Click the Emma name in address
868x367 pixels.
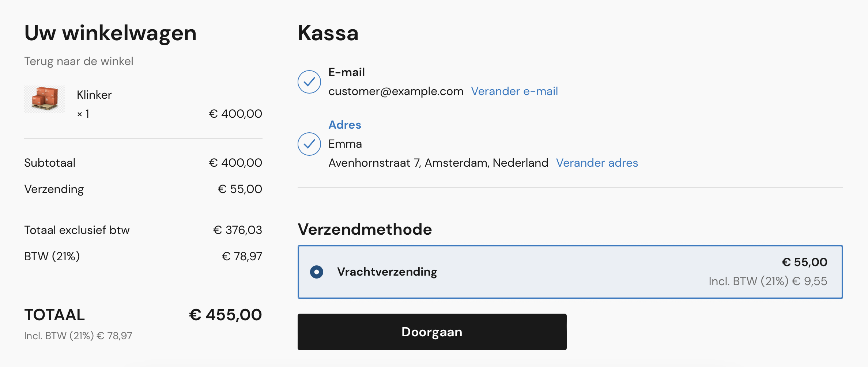coord(345,144)
